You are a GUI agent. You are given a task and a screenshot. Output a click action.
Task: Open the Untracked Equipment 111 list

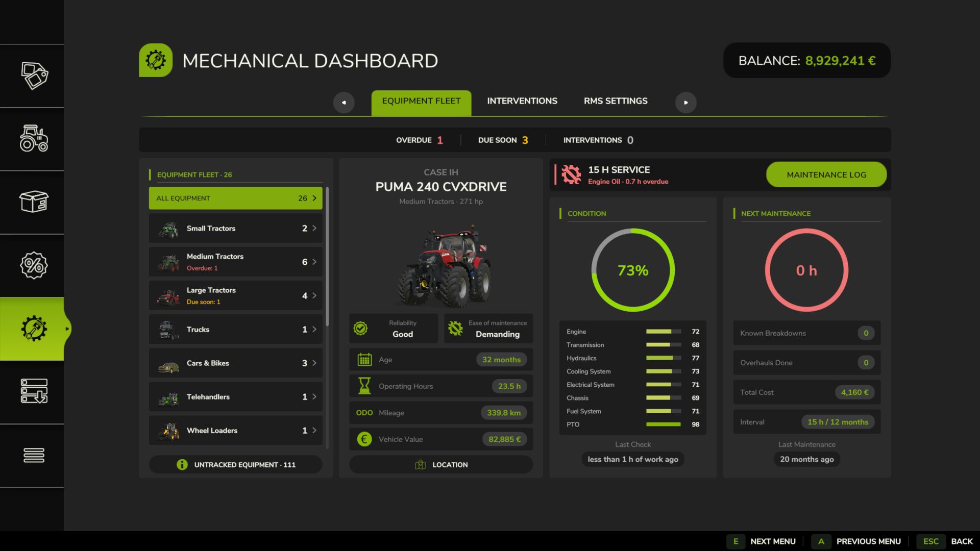(x=235, y=465)
